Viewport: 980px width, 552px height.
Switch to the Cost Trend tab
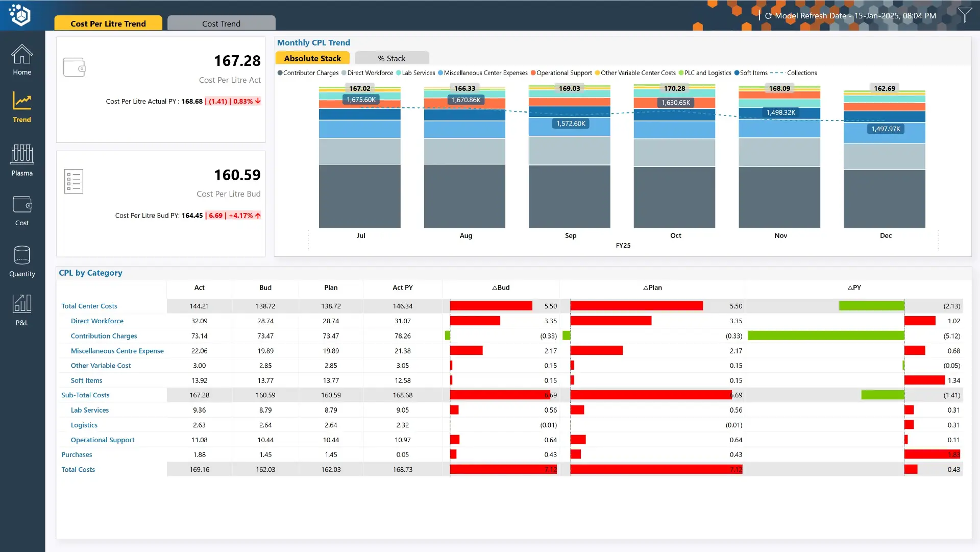tap(221, 23)
